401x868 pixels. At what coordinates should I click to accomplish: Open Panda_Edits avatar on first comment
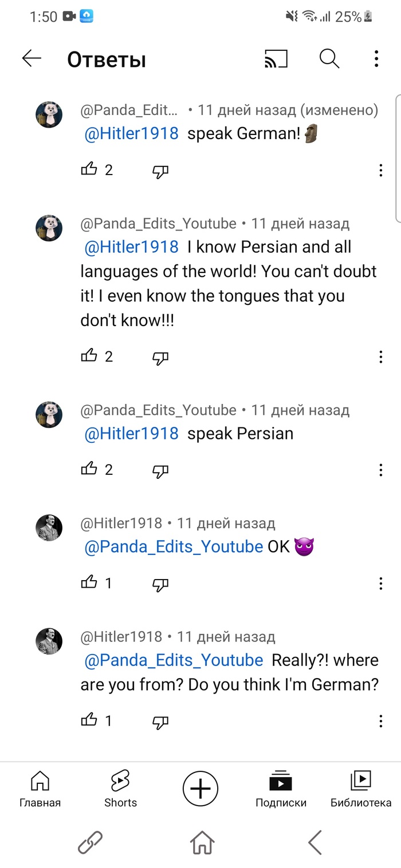click(49, 115)
